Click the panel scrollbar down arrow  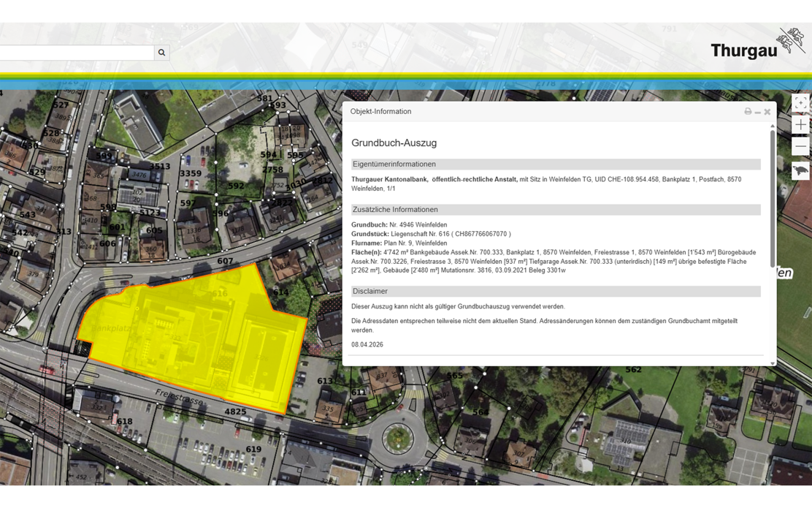(773, 363)
